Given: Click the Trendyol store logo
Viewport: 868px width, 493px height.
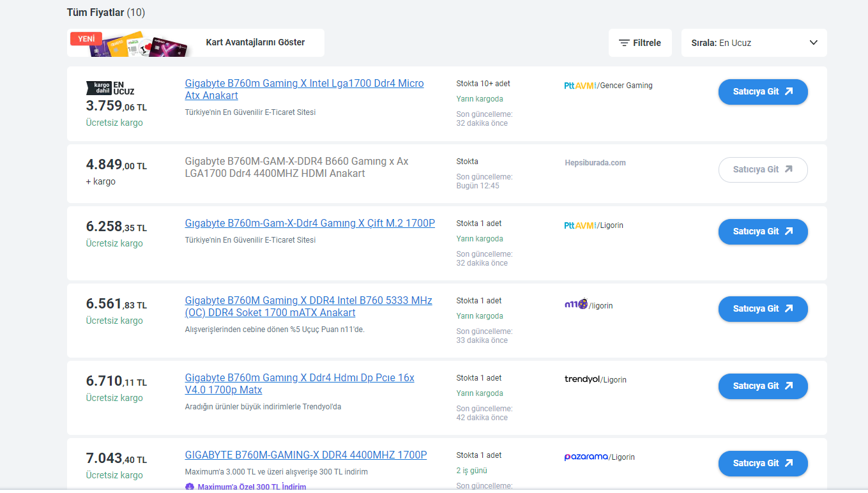Looking at the screenshot, I should tap(582, 379).
